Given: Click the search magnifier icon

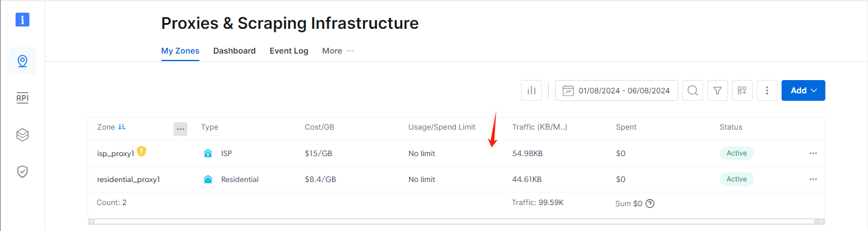Looking at the screenshot, I should click(x=693, y=90).
